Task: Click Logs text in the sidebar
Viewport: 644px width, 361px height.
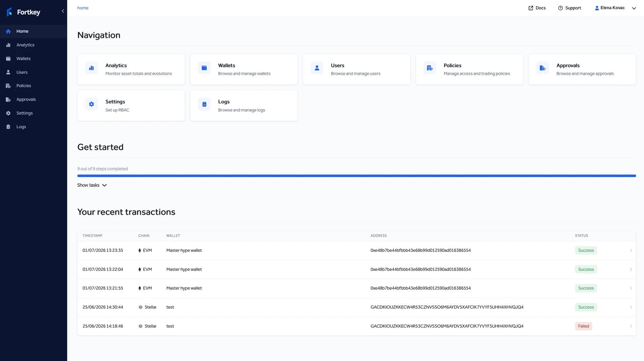Action: 21,127
